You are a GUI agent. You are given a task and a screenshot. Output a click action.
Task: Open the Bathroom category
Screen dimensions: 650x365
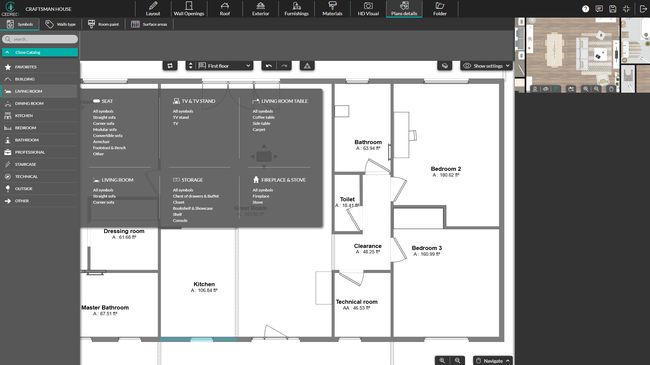(40, 140)
